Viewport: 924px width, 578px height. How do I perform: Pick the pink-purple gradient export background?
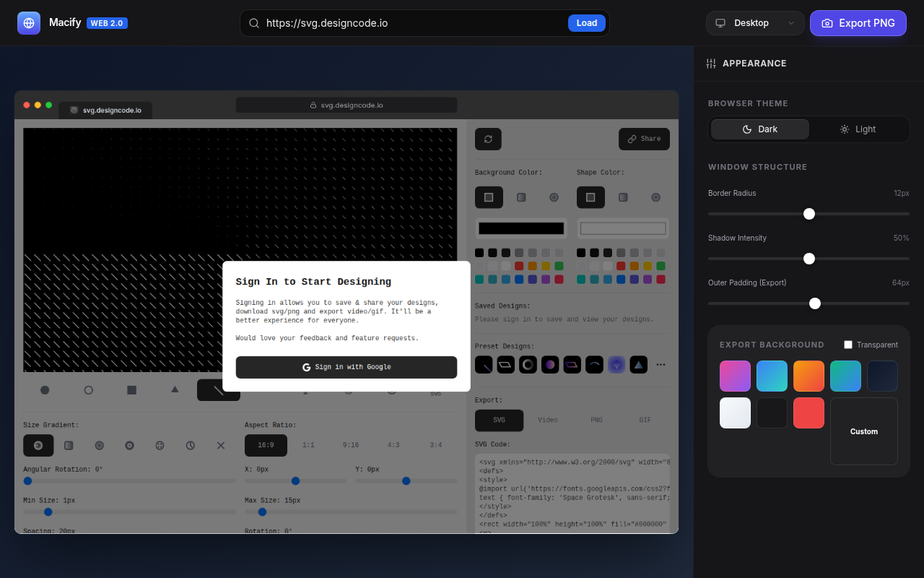click(x=735, y=376)
